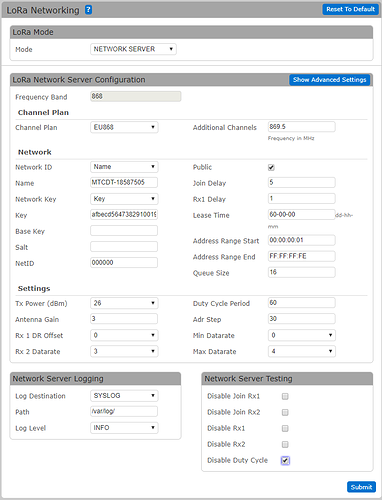Toggle the Public checkbox
382x500 pixels.
pos(271,167)
